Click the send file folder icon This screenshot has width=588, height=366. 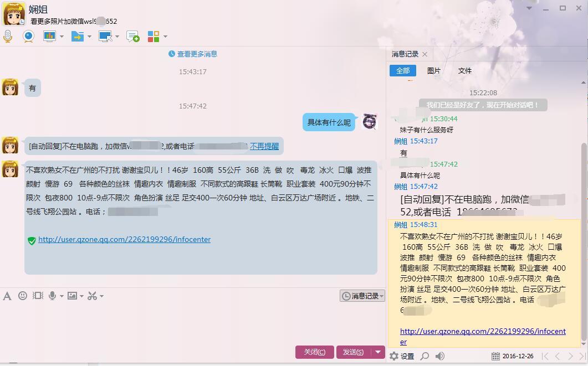[x=77, y=37]
